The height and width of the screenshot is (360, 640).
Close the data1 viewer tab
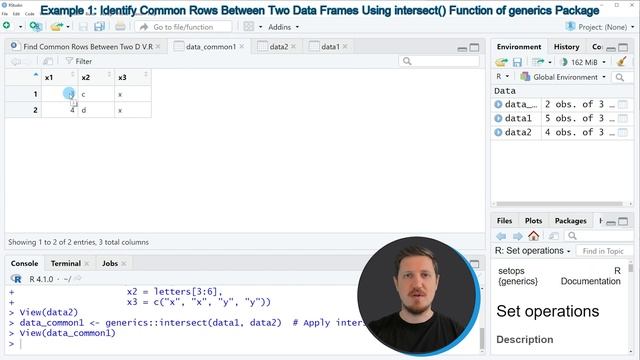click(345, 47)
